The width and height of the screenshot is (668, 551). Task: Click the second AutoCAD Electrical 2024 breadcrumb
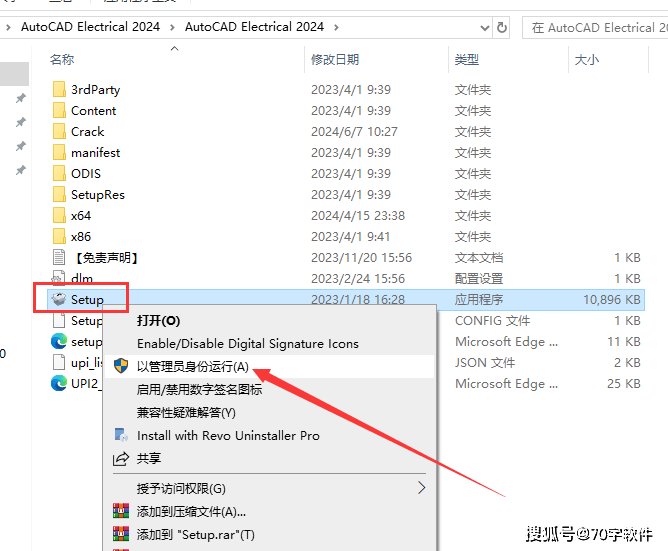pos(254,27)
